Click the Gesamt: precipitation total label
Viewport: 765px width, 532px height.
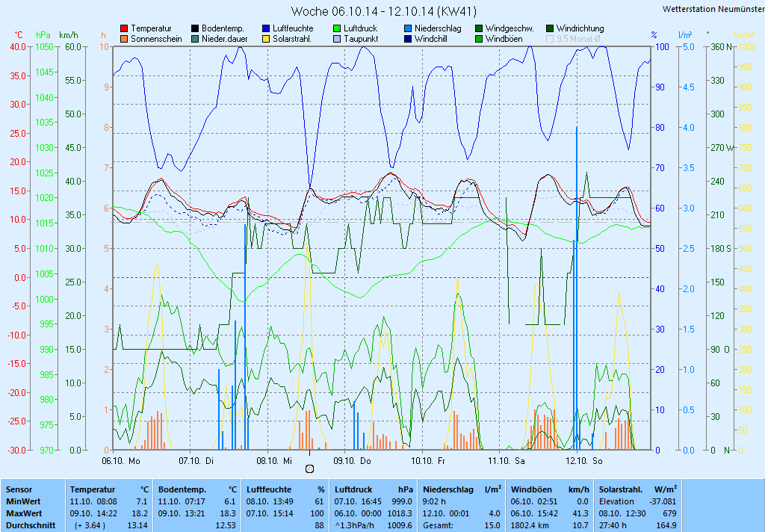tap(438, 526)
